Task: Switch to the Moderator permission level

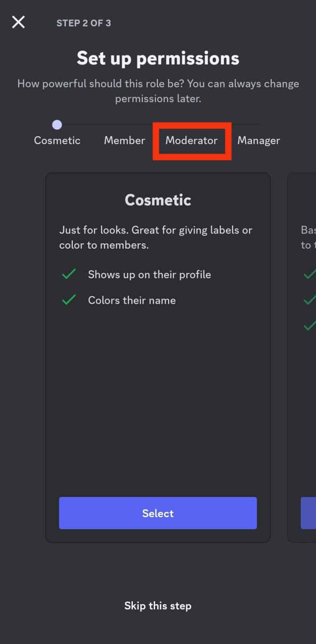Action: (191, 140)
